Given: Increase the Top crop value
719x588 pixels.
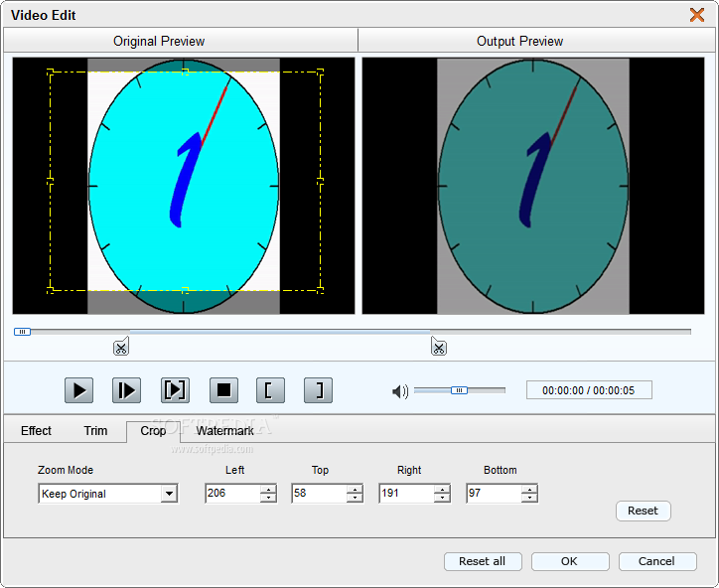Looking at the screenshot, I should tap(355, 489).
